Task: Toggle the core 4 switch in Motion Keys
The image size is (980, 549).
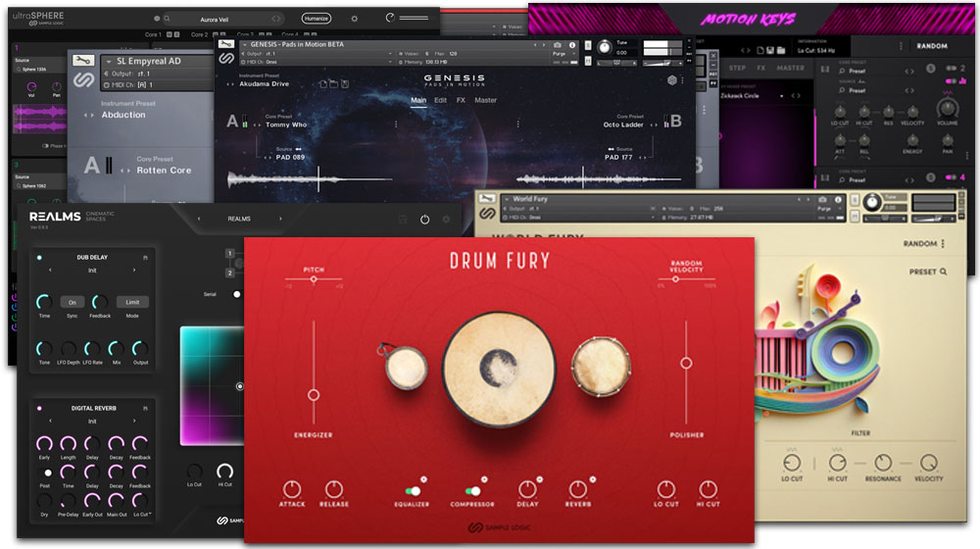Action: click(952, 177)
